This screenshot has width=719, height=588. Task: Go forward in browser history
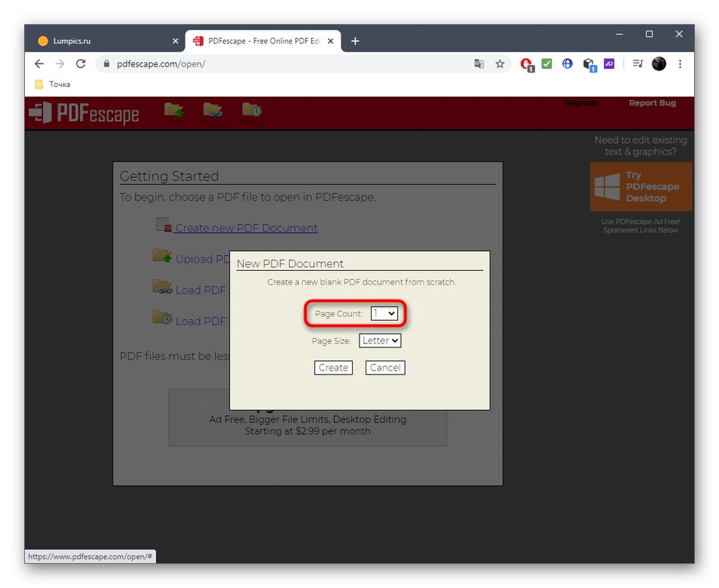pyautogui.click(x=60, y=64)
